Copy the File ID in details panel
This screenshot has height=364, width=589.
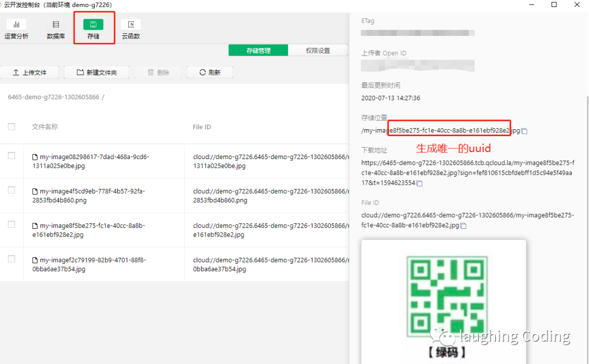(464, 226)
